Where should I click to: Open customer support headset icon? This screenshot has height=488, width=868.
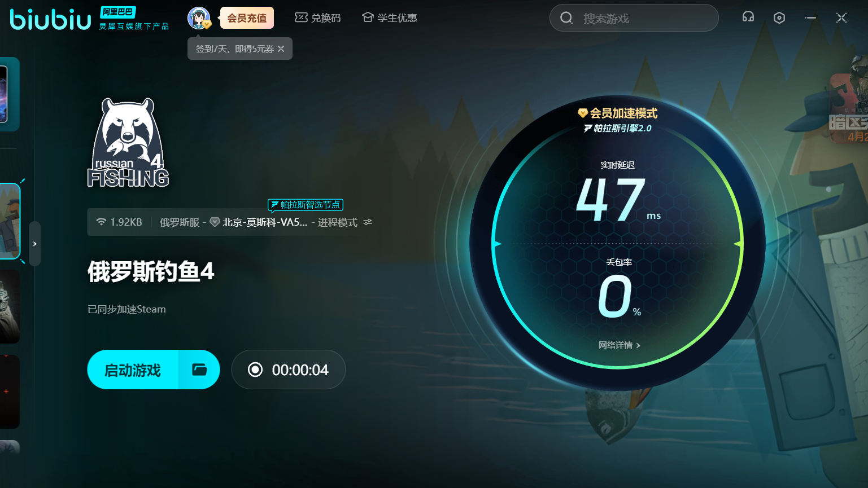748,17
